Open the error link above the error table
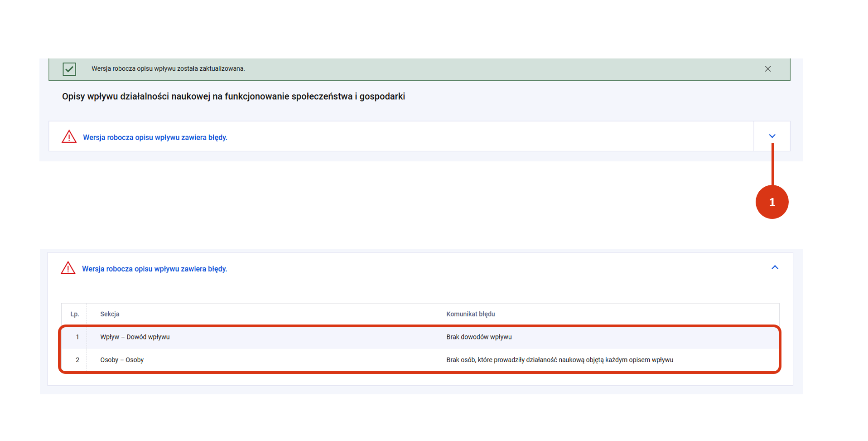The width and height of the screenshot is (868, 441). click(x=154, y=269)
